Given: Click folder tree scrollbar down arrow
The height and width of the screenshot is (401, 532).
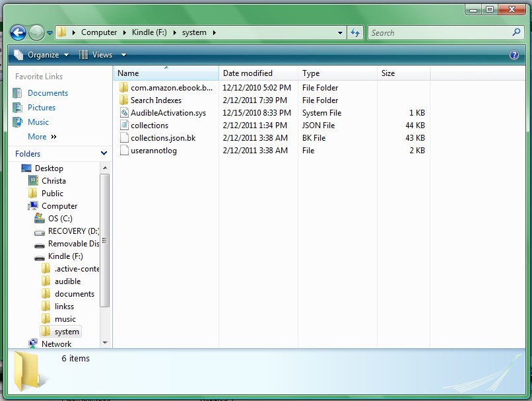Looking at the screenshot, I should point(105,343).
